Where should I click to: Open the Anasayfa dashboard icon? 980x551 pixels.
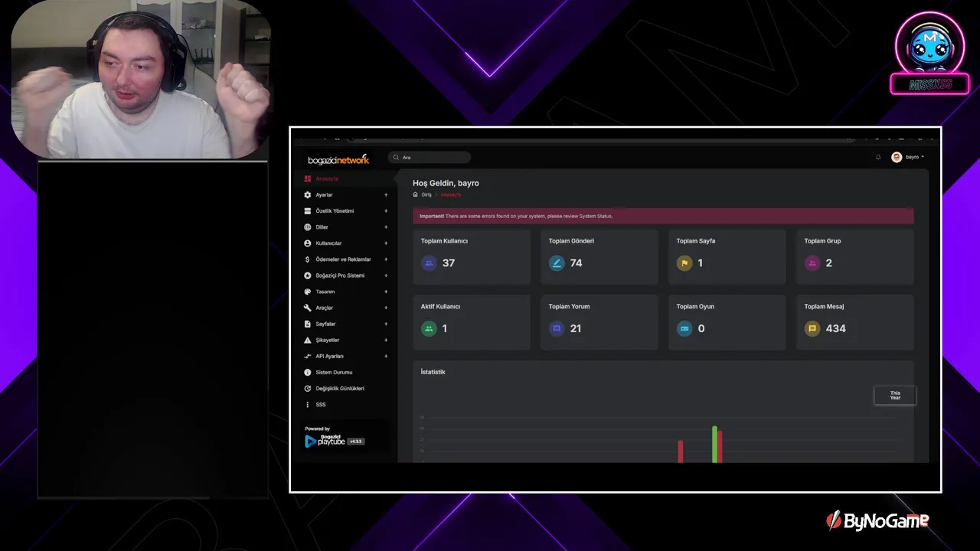(x=308, y=179)
